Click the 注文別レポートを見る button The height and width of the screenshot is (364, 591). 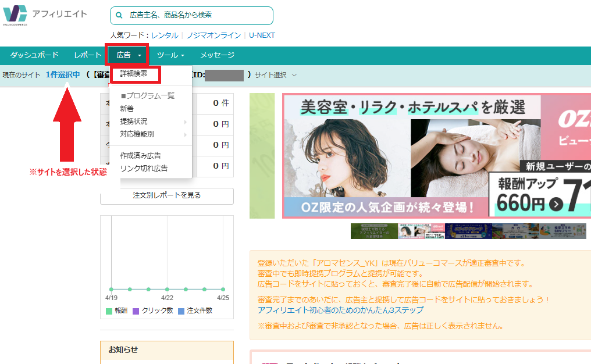[167, 196]
